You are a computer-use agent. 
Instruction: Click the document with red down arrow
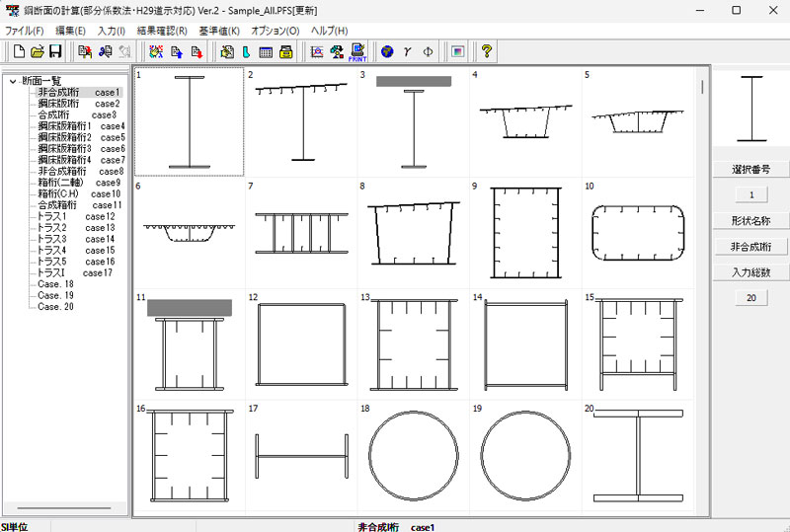pyautogui.click(x=197, y=51)
